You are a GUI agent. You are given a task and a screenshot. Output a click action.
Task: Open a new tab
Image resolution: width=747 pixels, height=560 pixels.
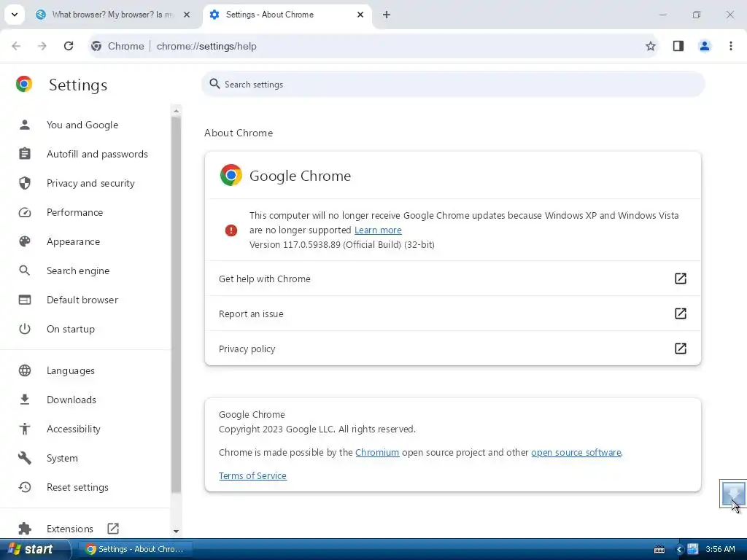click(387, 15)
